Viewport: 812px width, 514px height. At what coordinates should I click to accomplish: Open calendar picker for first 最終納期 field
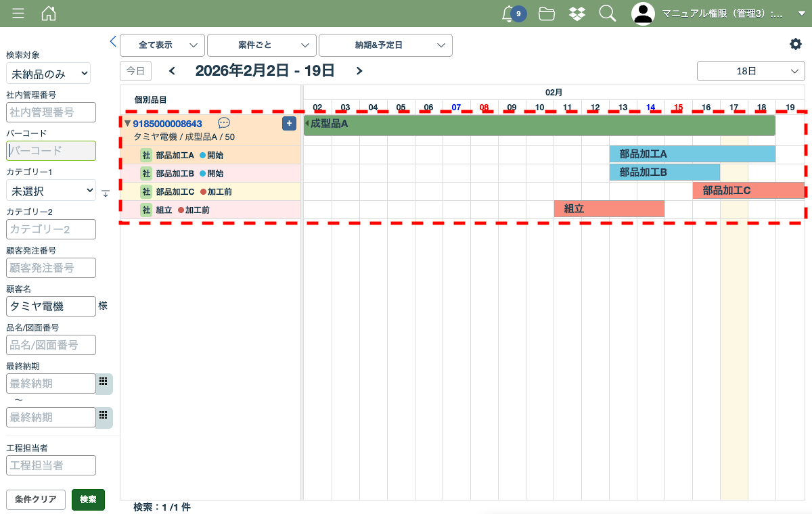[104, 383]
